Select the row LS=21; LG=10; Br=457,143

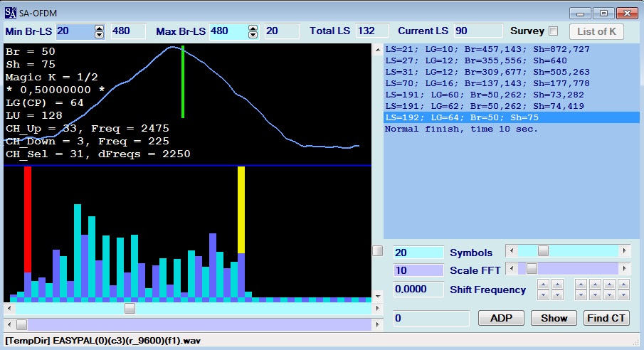pyautogui.click(x=512, y=49)
